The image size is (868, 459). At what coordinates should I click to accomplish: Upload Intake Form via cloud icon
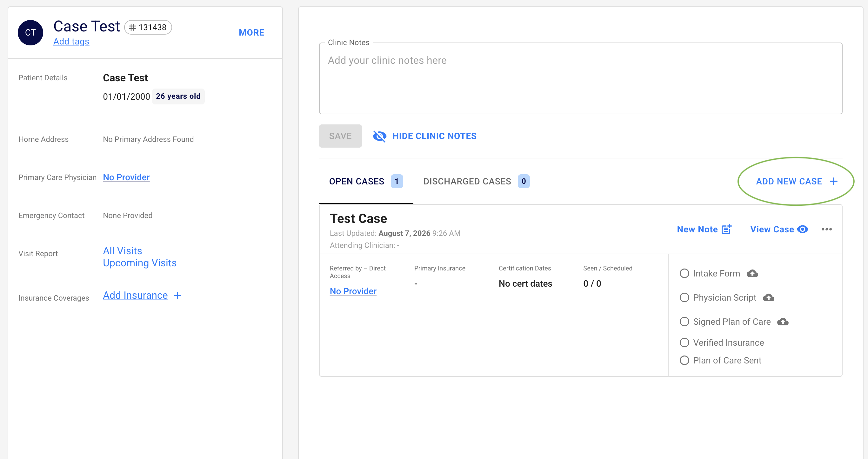(752, 273)
